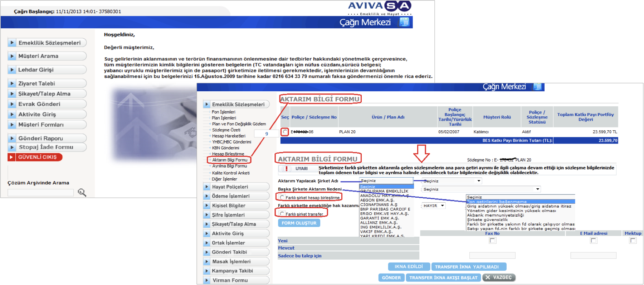Tick the Fax No checkbox
Image resolution: width=644 pixels, height=285 pixels.
(x=492, y=241)
